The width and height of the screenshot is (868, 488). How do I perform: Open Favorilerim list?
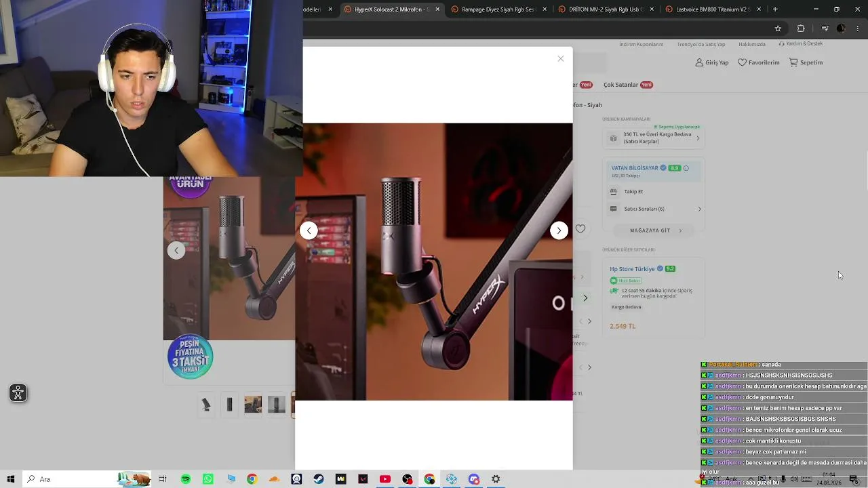click(x=759, y=62)
